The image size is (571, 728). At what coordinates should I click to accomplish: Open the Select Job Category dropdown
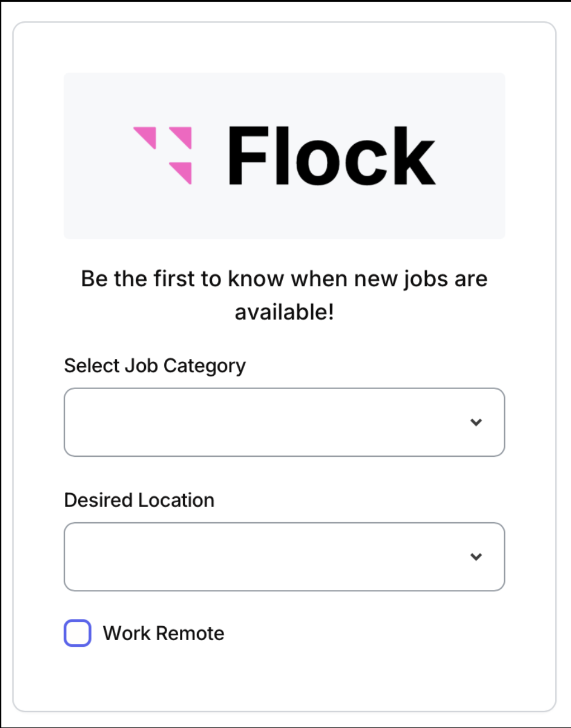tap(268, 422)
